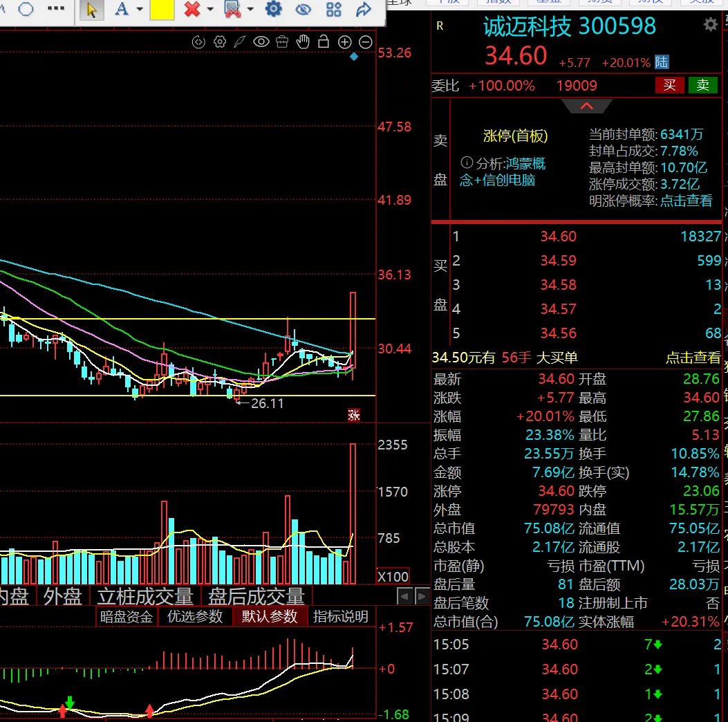728x722 pixels.
Task: Open drawing toolbar settings gear
Action: tap(274, 9)
